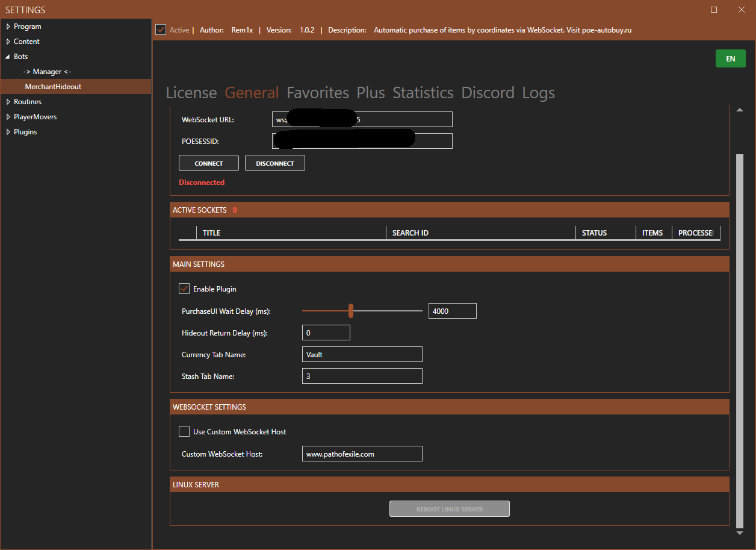Adjust the PurchaseUI Wait Delay slider

[x=351, y=310]
